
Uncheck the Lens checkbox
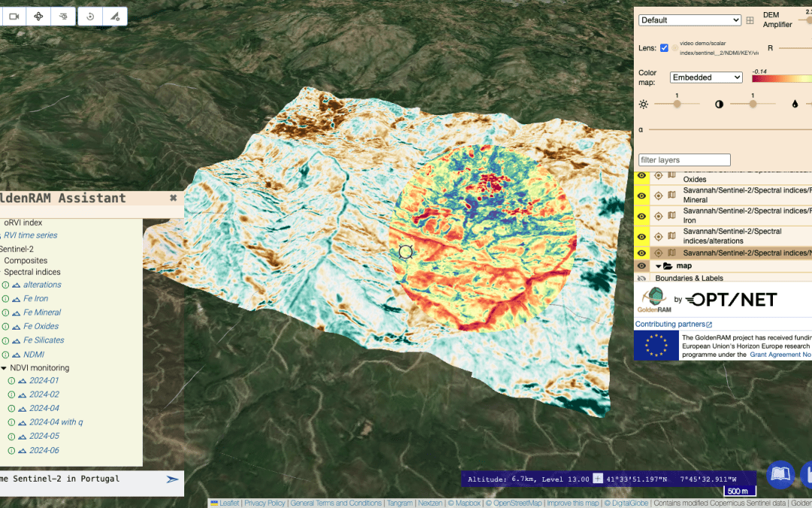pyautogui.click(x=664, y=47)
